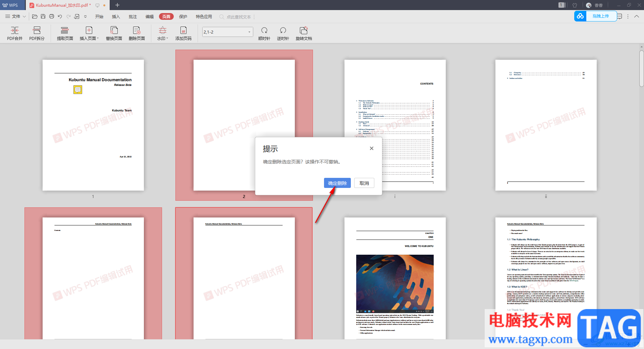Select the Kubuntu Philosophy page thumbnail
The width and height of the screenshot is (644, 349).
click(x=546, y=278)
